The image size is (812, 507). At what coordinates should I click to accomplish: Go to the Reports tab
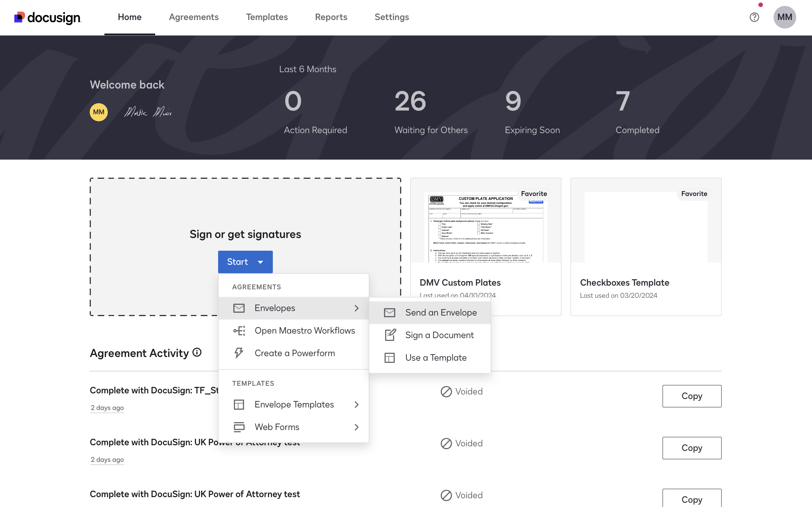click(331, 17)
